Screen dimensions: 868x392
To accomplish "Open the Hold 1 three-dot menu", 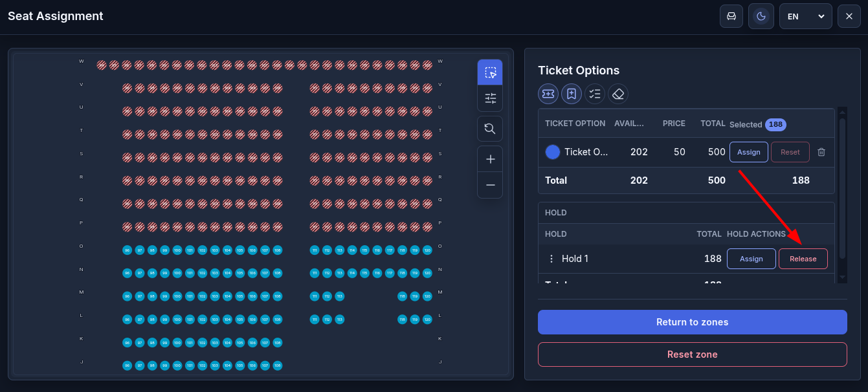I will 551,259.
